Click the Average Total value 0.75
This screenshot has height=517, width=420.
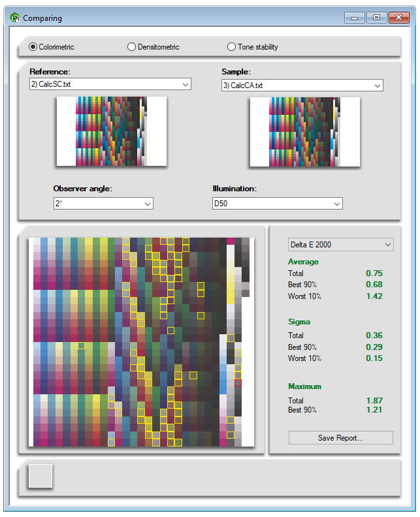click(x=374, y=274)
